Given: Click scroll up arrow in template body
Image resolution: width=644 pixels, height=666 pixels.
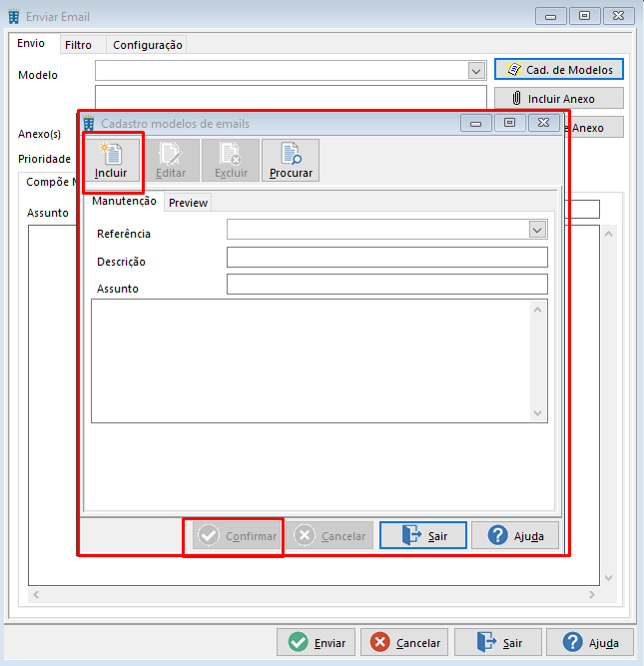Looking at the screenshot, I should click(x=537, y=311).
